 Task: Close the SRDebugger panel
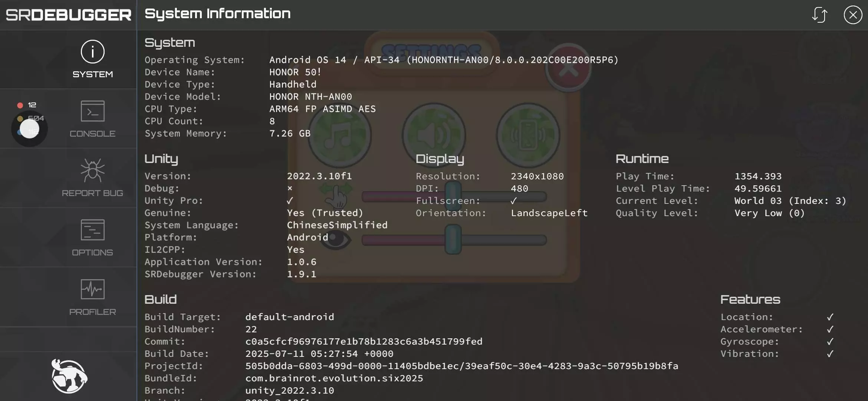[x=853, y=15]
